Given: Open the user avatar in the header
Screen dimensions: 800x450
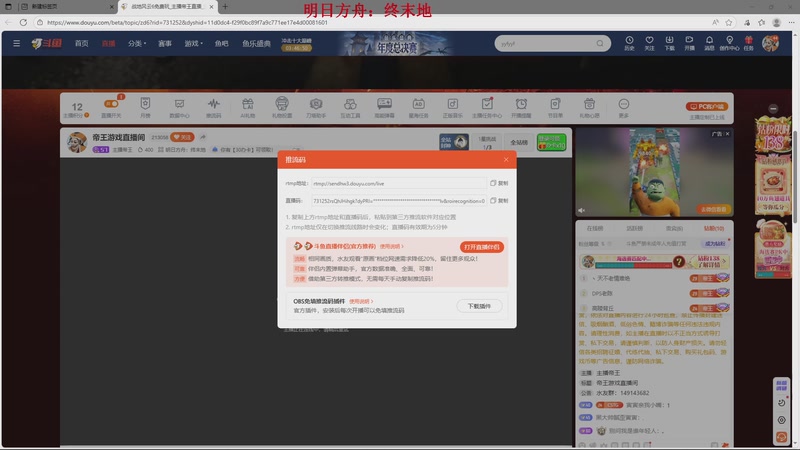Looking at the screenshot, I should tap(770, 43).
